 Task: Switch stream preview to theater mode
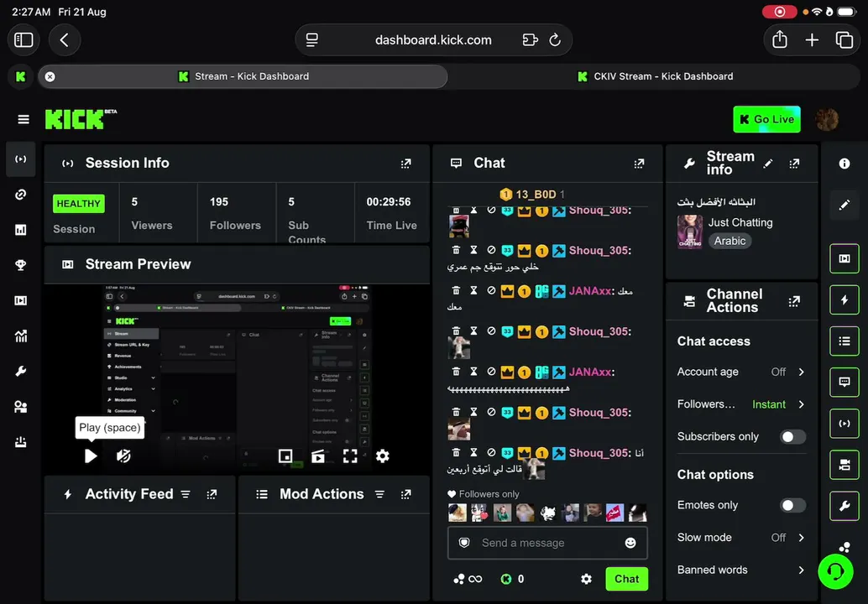tap(318, 456)
